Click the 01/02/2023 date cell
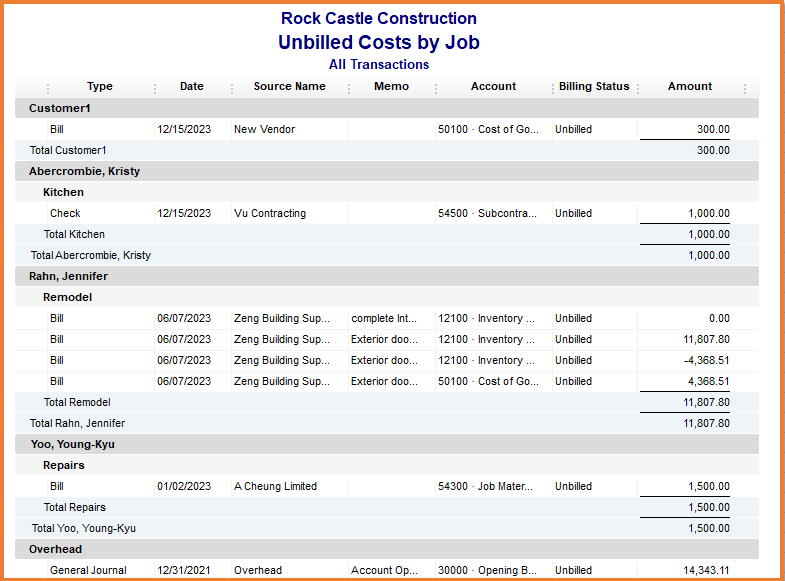 coord(184,486)
